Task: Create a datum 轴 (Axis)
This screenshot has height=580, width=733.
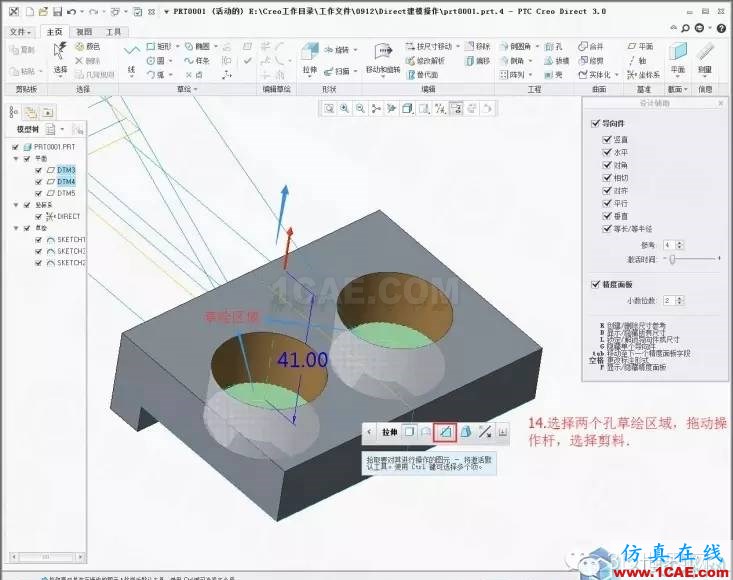Action: pos(637,61)
